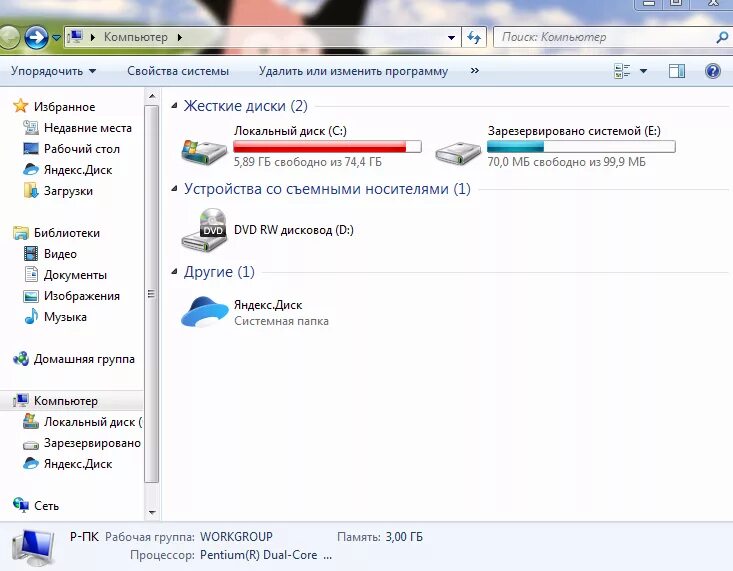The height and width of the screenshot is (571, 733).
Task: Open Изображения library
Action: [x=82, y=296]
